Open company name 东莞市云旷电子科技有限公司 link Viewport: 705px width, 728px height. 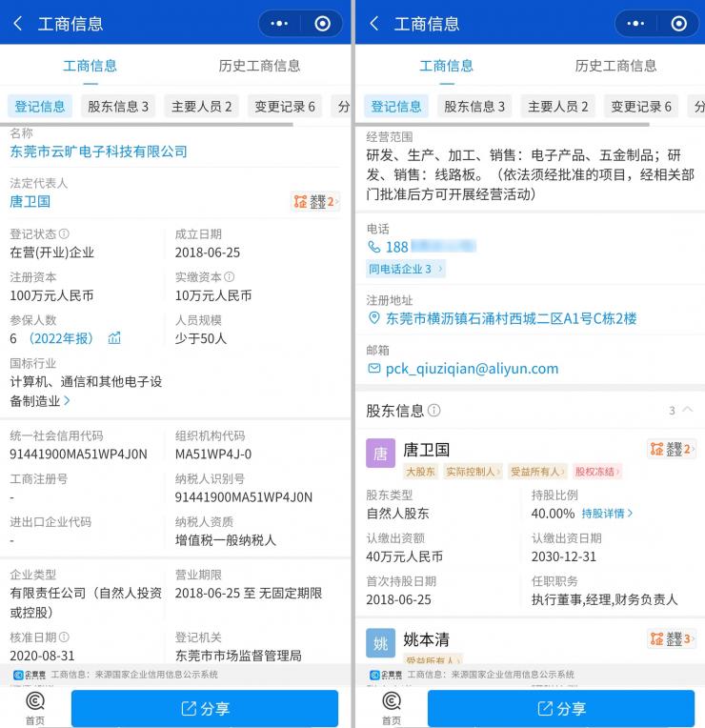[x=98, y=152]
